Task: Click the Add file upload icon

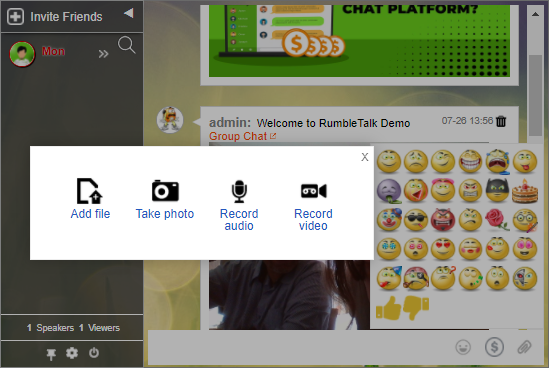Action: [x=90, y=191]
